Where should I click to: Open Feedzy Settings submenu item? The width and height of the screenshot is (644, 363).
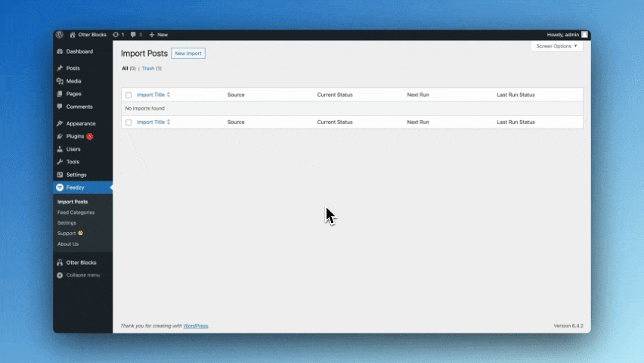pyautogui.click(x=67, y=223)
